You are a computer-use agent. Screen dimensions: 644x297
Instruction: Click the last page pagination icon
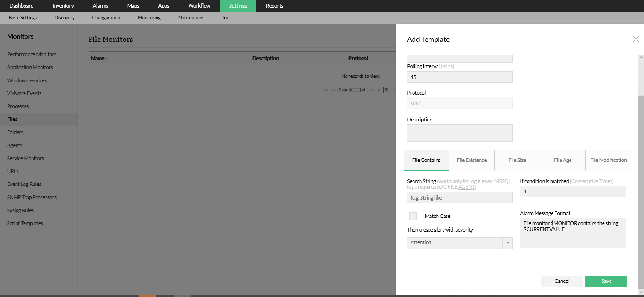click(x=379, y=90)
